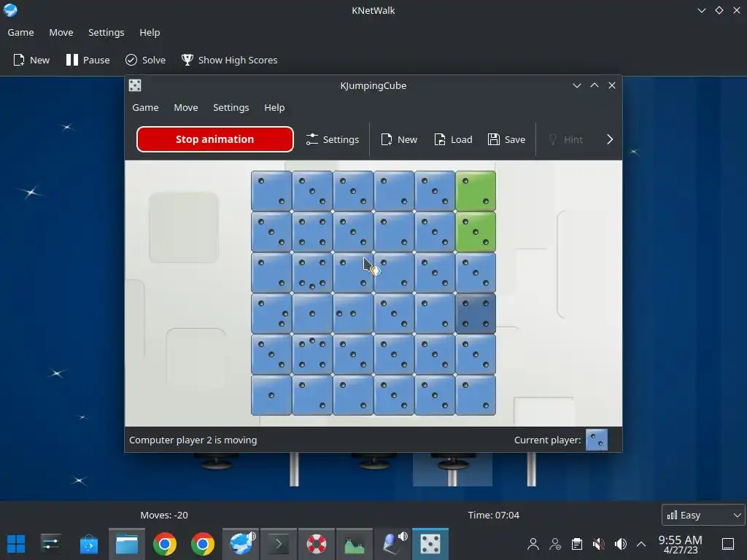747x560 pixels.
Task: Click the volume speaker tray icon
Action: (x=620, y=544)
